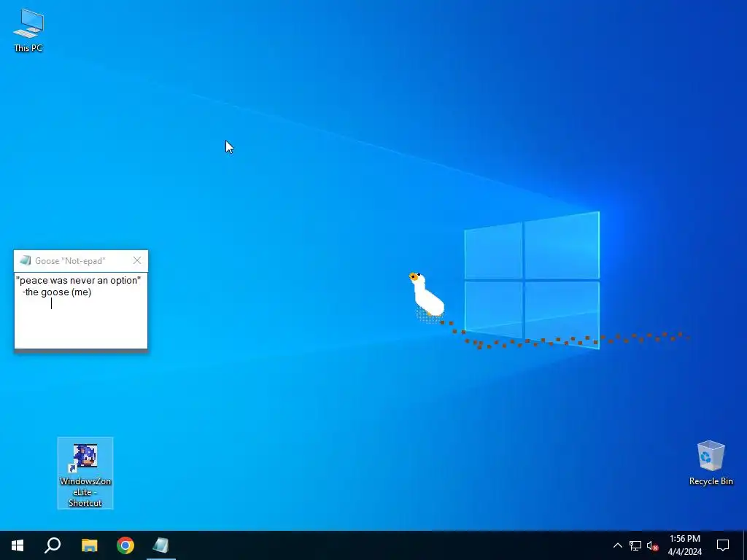747x560 pixels.
Task: Launch Google Chrome from taskbar
Action: point(125,545)
